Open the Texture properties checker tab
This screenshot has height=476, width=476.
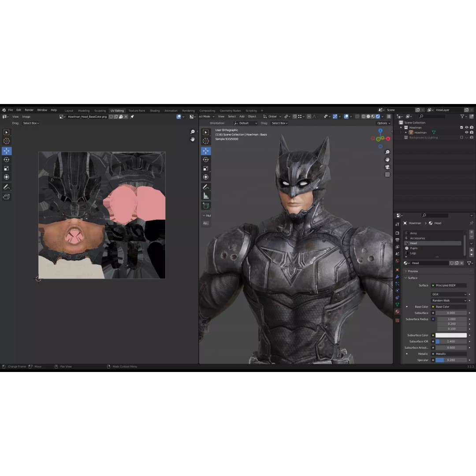[397, 320]
